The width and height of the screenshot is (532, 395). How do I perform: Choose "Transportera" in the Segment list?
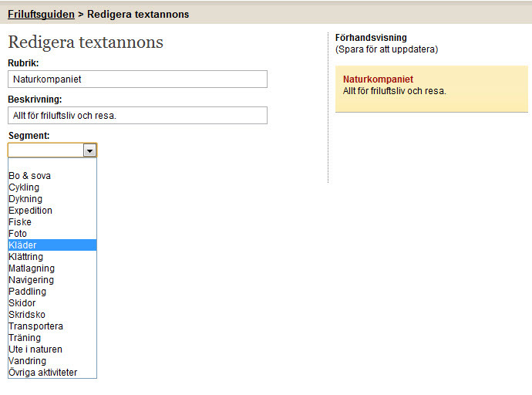(52, 326)
